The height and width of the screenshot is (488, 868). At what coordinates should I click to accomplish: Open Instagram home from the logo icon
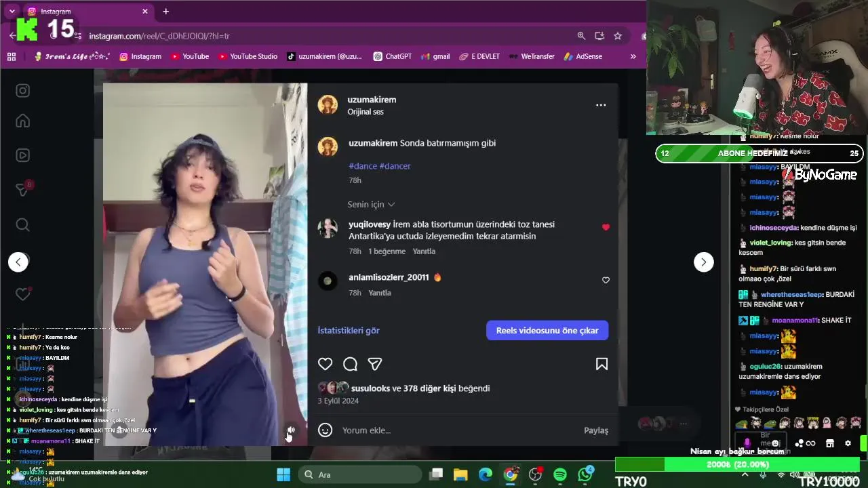click(22, 91)
